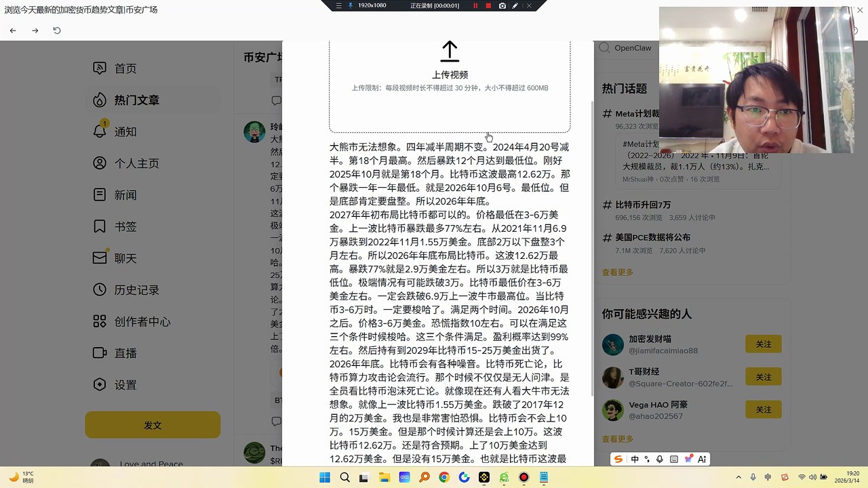868x488 pixels.
Task: Click the post editor text starting 大熊市无法想象
Action: (450, 302)
